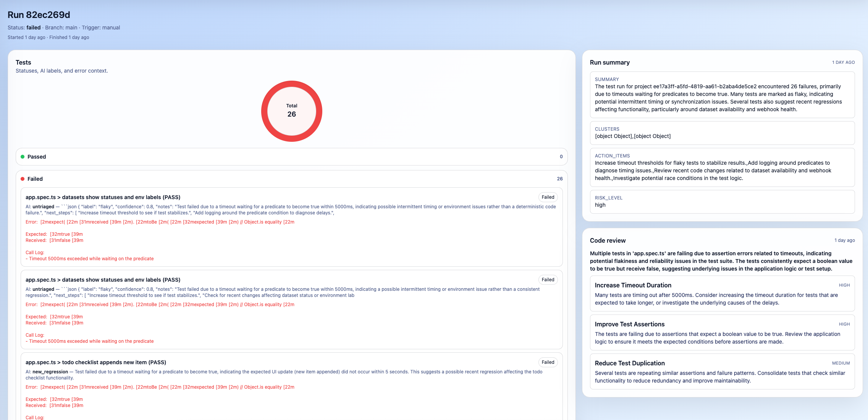The width and height of the screenshot is (868, 420).
Task: Switch to the Code review panel
Action: pyautogui.click(x=608, y=240)
